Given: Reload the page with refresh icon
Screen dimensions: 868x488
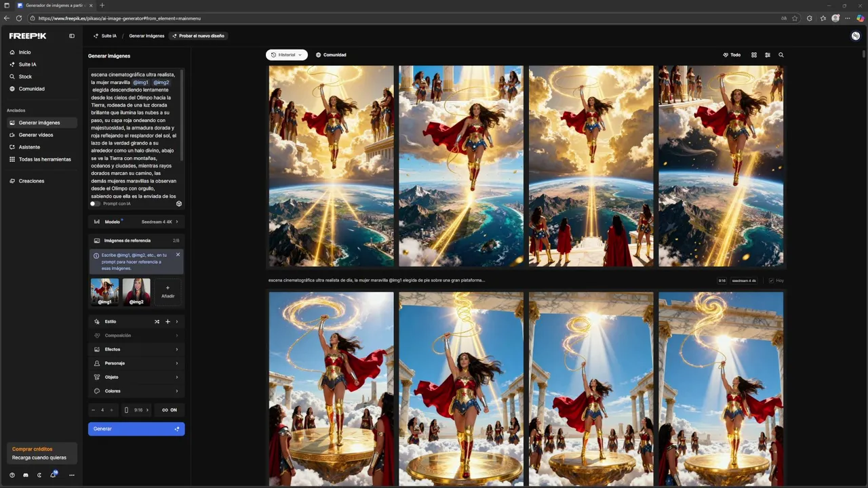Looking at the screenshot, I should 19,18.
